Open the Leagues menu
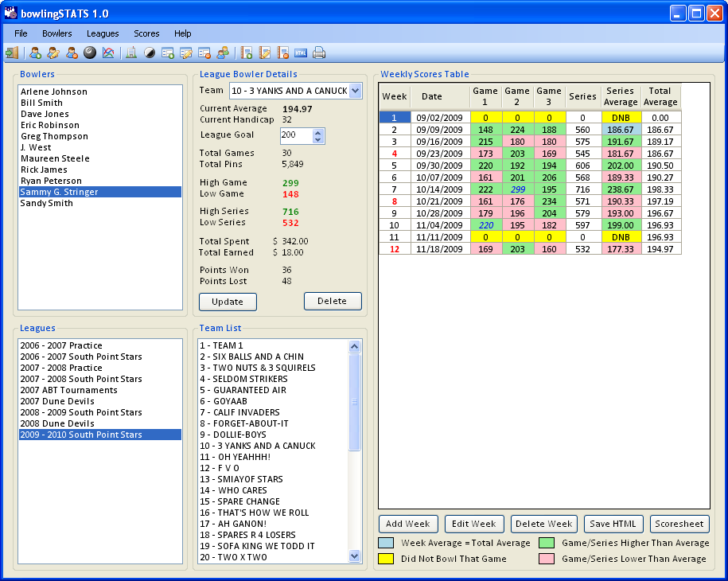The height and width of the screenshot is (581, 728). click(x=103, y=33)
